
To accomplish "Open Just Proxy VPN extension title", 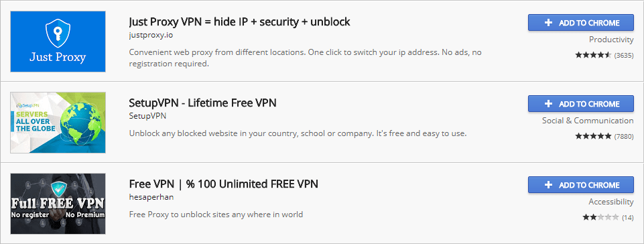I will click(239, 21).
